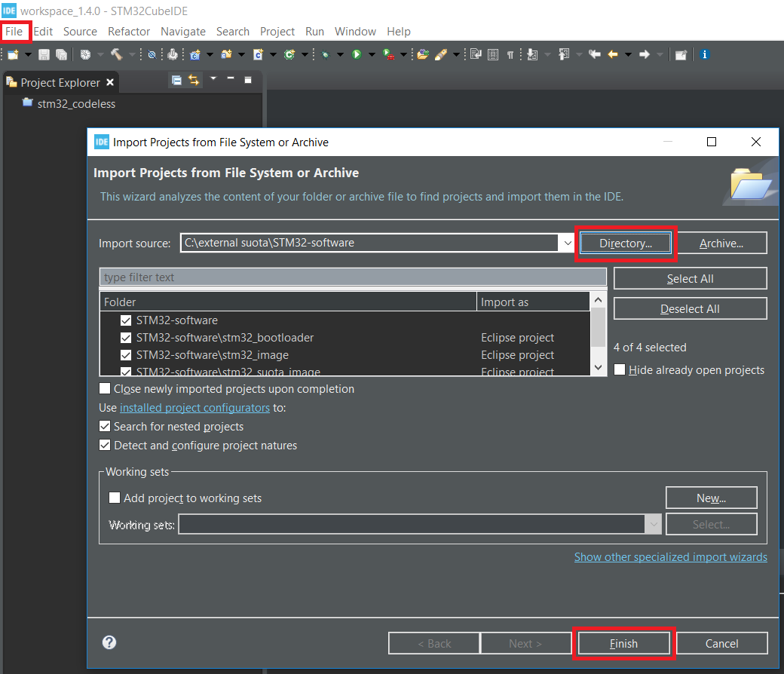The width and height of the screenshot is (784, 674).
Task: Open the installed project configurators link
Action: point(194,408)
